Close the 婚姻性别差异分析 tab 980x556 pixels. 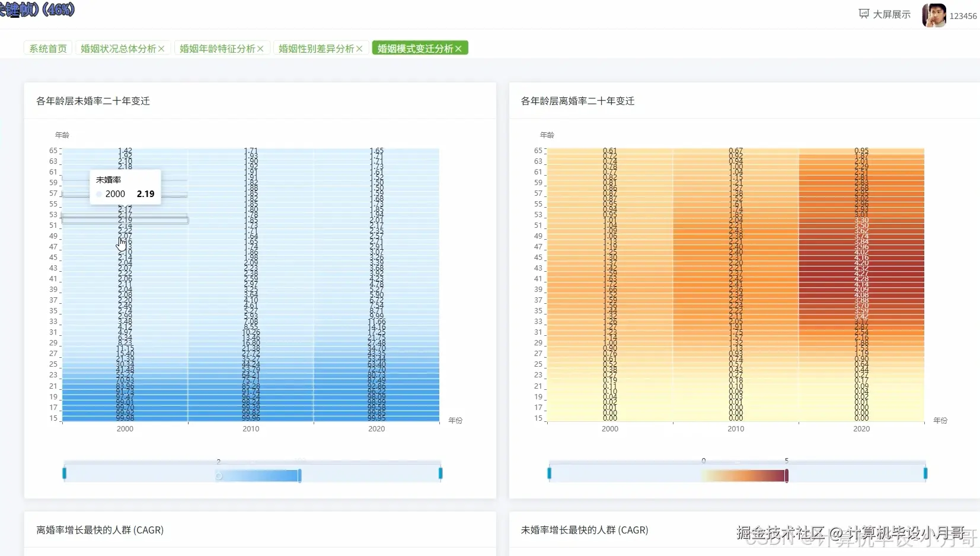point(359,49)
